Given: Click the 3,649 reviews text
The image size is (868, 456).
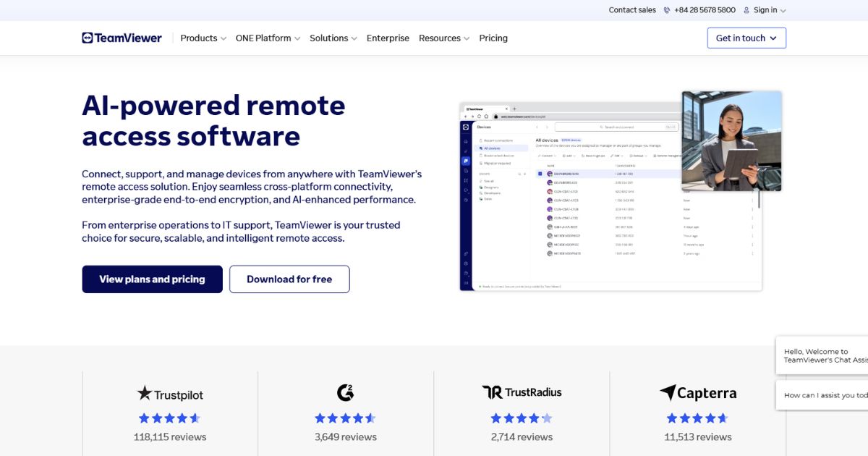Looking at the screenshot, I should 346,437.
